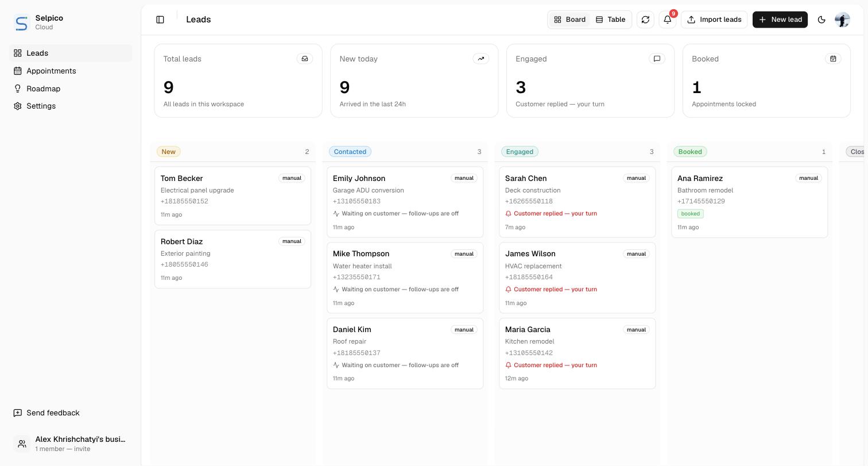The height and width of the screenshot is (466, 868).
Task: Open the Robert Diaz lead card
Action: 232,259
